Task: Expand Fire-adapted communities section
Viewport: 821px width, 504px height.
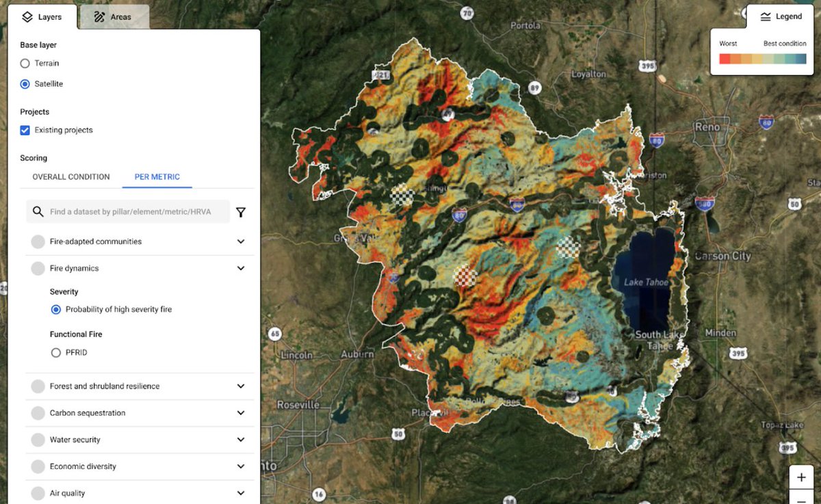Action: [x=241, y=241]
